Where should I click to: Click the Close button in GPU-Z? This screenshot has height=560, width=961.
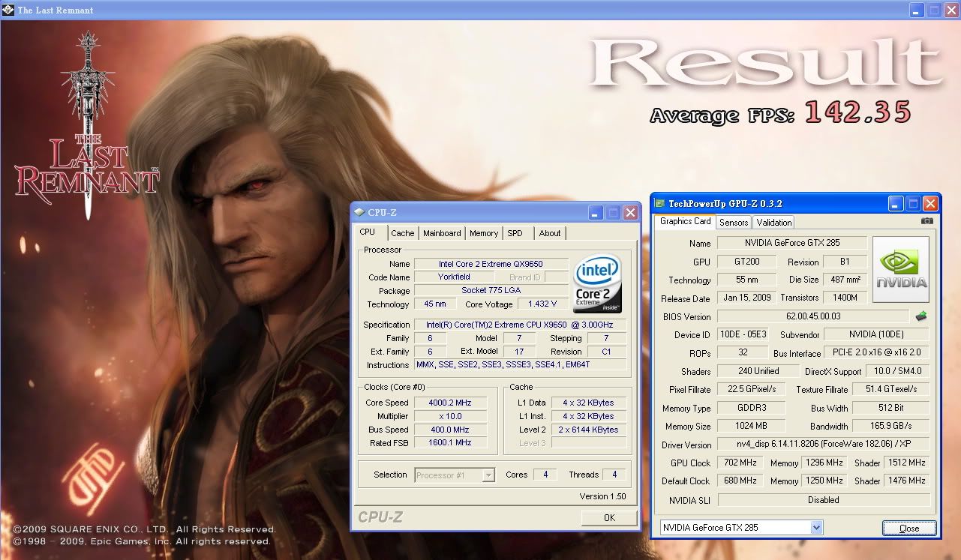(908, 528)
